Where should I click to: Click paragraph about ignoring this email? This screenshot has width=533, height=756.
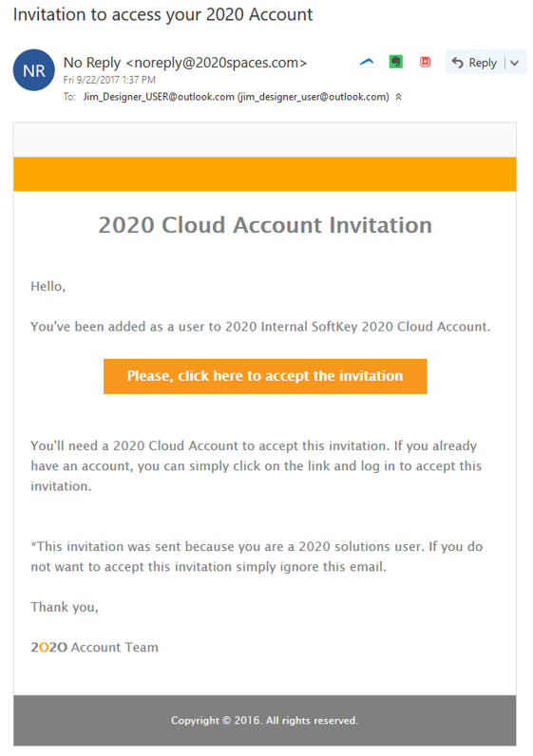tap(257, 557)
